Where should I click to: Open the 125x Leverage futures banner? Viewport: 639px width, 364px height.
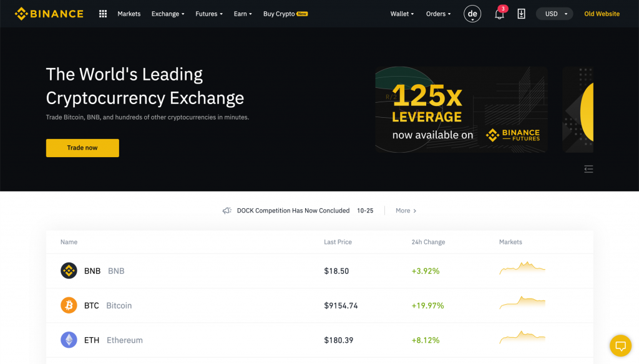coord(461,110)
